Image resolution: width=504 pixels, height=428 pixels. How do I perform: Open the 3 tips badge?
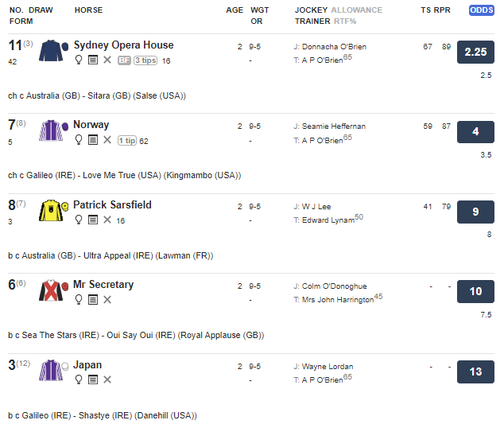pyautogui.click(x=145, y=60)
